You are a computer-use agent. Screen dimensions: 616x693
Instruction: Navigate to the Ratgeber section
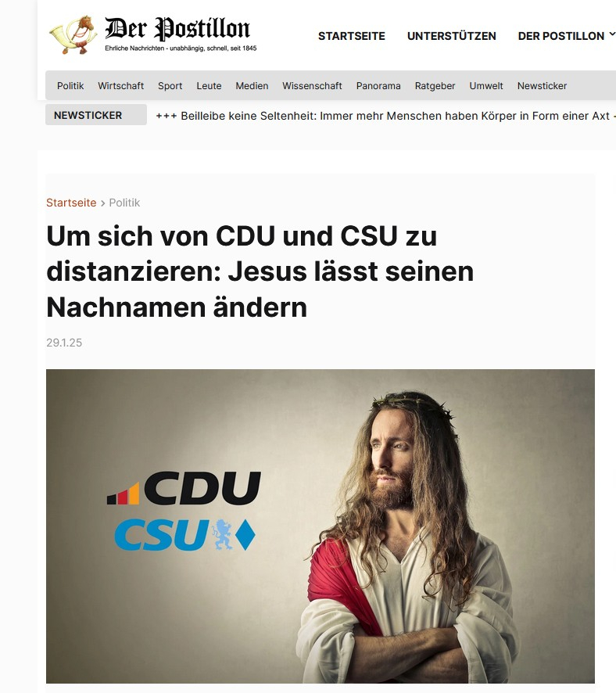[x=435, y=86]
